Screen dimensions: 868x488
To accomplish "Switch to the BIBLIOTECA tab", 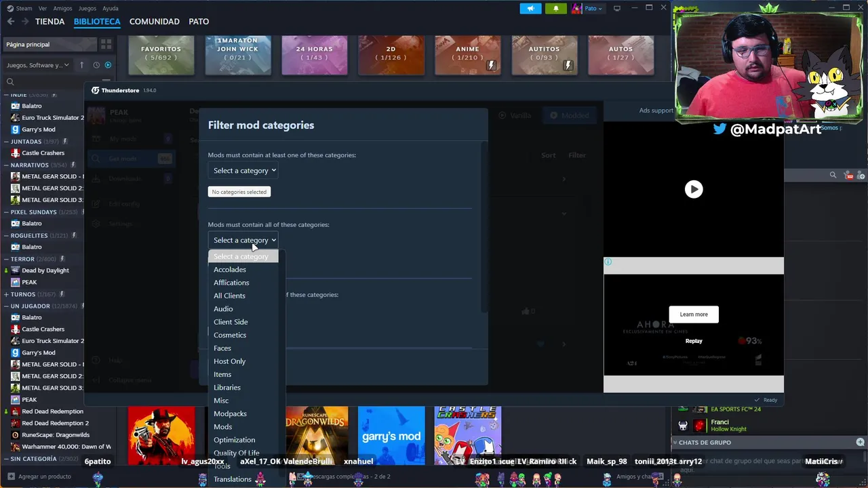I will 97,22.
